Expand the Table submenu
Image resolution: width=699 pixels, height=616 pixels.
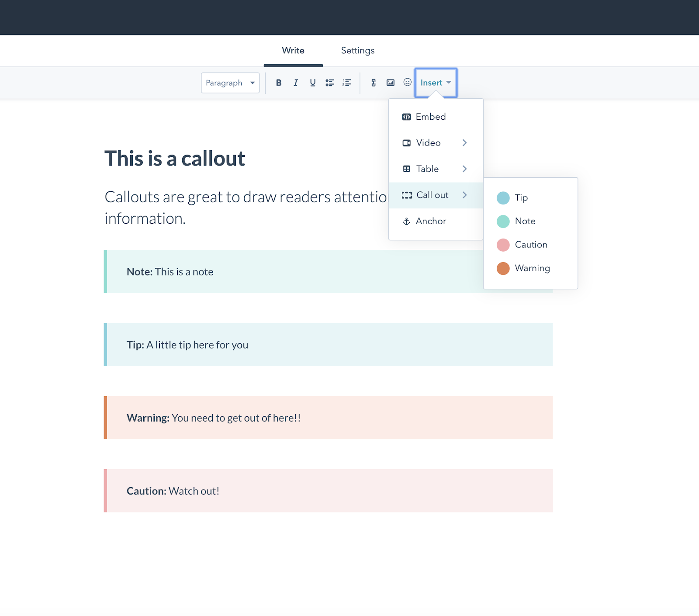coord(436,169)
